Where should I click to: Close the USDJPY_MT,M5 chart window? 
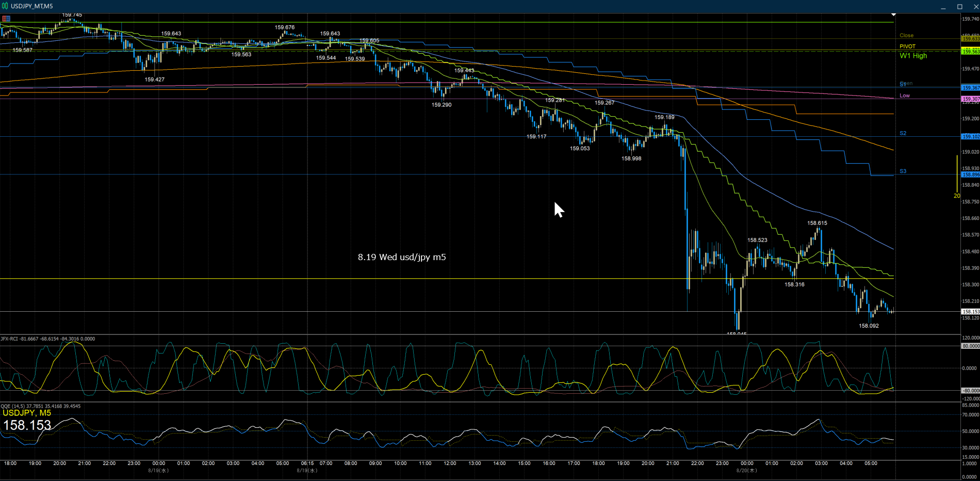974,6
